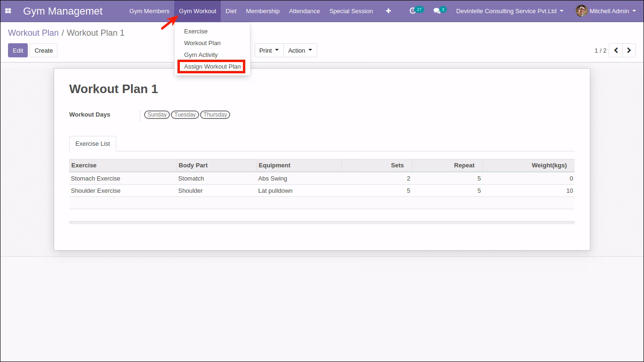Image resolution: width=644 pixels, height=362 pixels.
Task: Open Exercise item in Gym Workout menu
Action: (196, 31)
